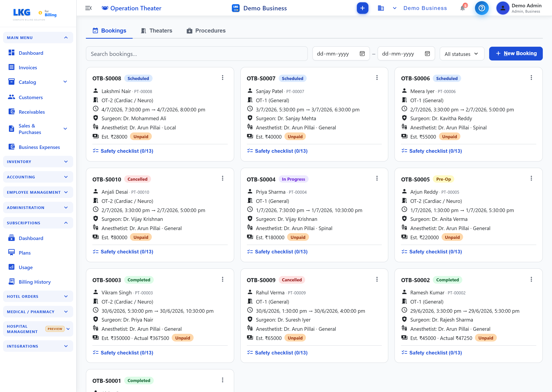Click the help question mark icon
Screen dimensions: 552x392
(481, 8)
